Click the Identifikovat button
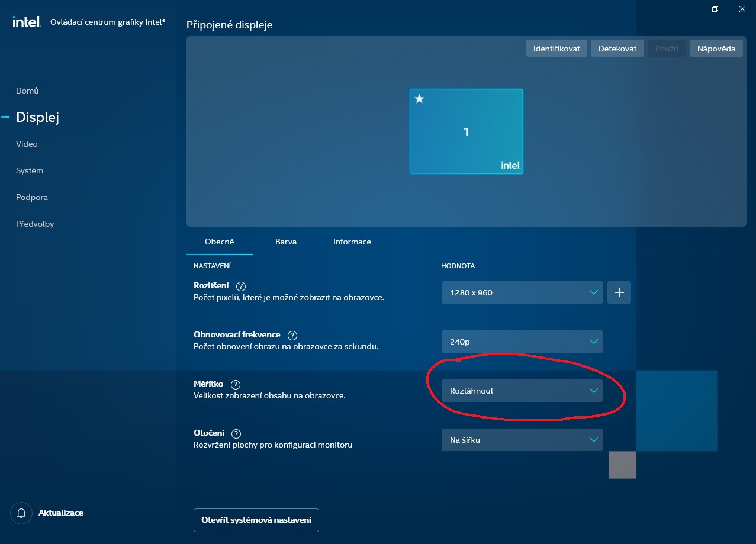 (x=556, y=49)
